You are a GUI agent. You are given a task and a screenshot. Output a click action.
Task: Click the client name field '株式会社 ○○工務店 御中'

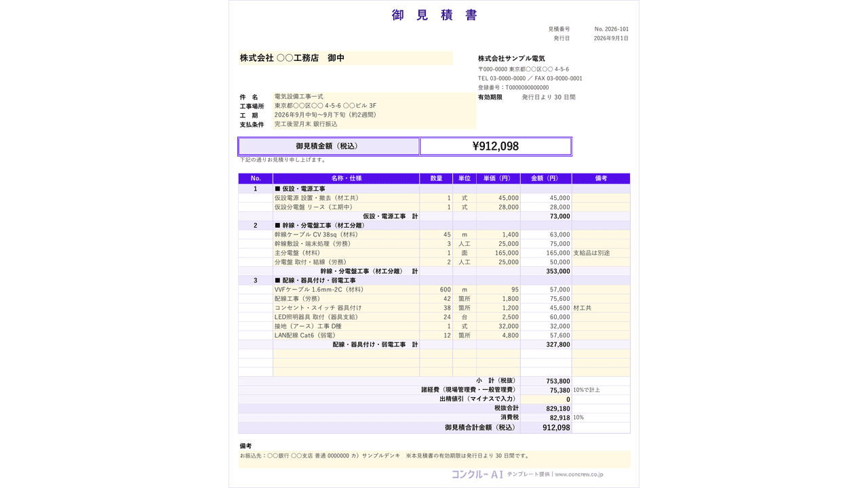(345, 58)
